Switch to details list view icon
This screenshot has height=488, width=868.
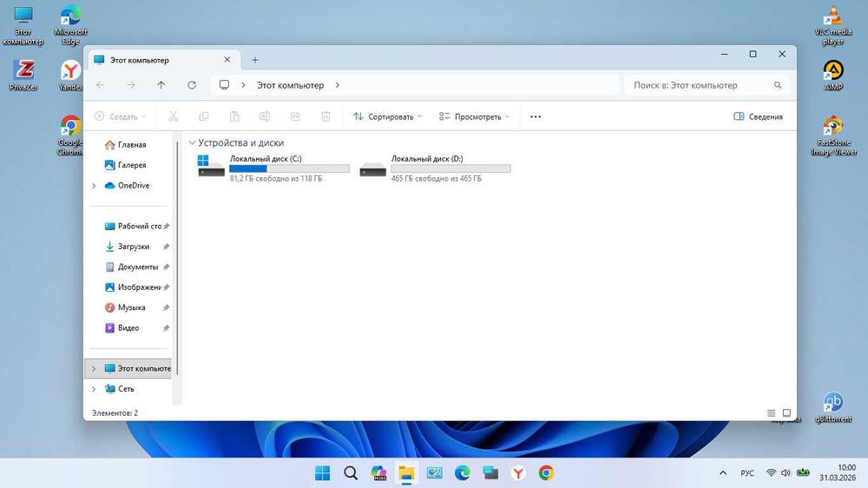tap(771, 412)
